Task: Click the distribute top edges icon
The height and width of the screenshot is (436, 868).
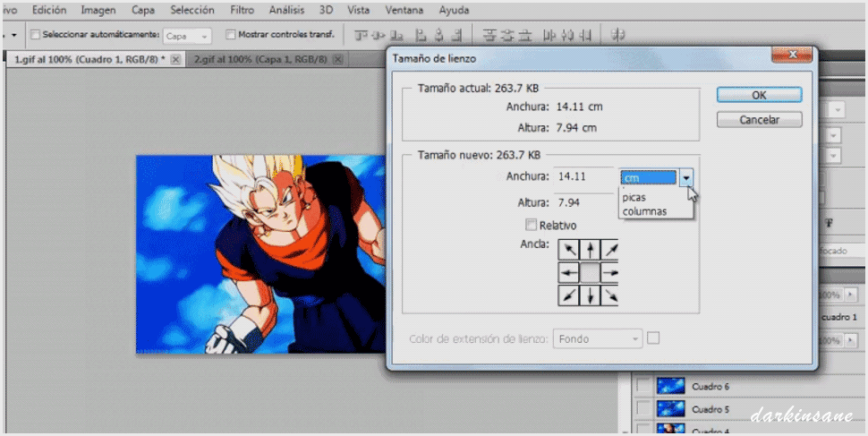Action: (x=489, y=35)
